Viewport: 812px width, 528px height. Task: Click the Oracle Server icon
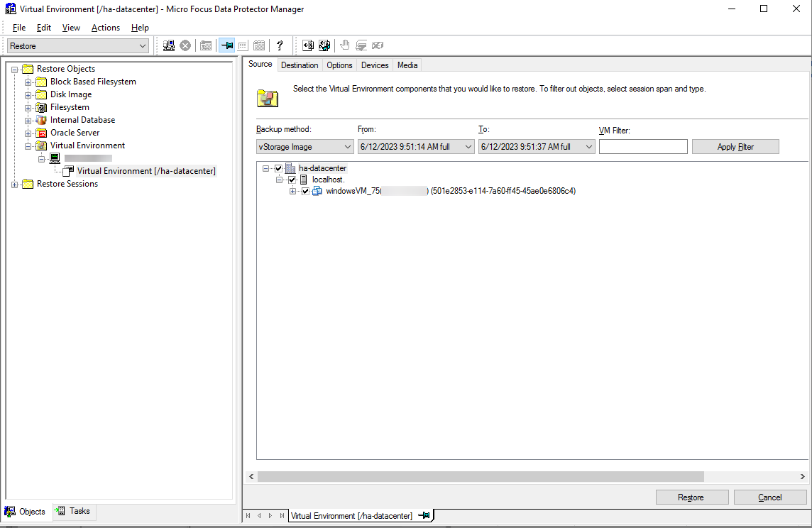(41, 133)
